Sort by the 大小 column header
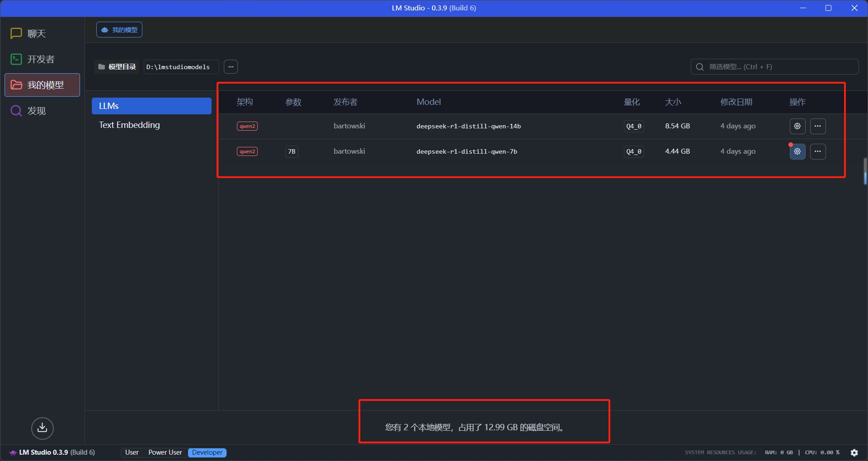 673,102
